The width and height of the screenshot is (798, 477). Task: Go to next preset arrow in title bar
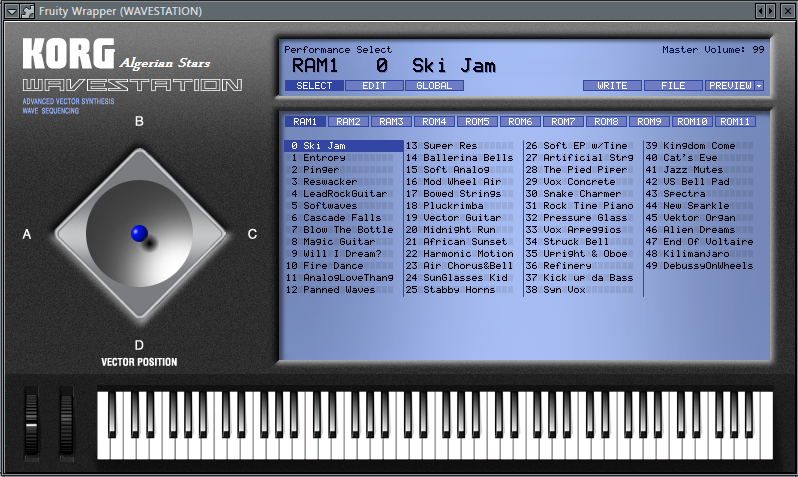click(x=771, y=11)
